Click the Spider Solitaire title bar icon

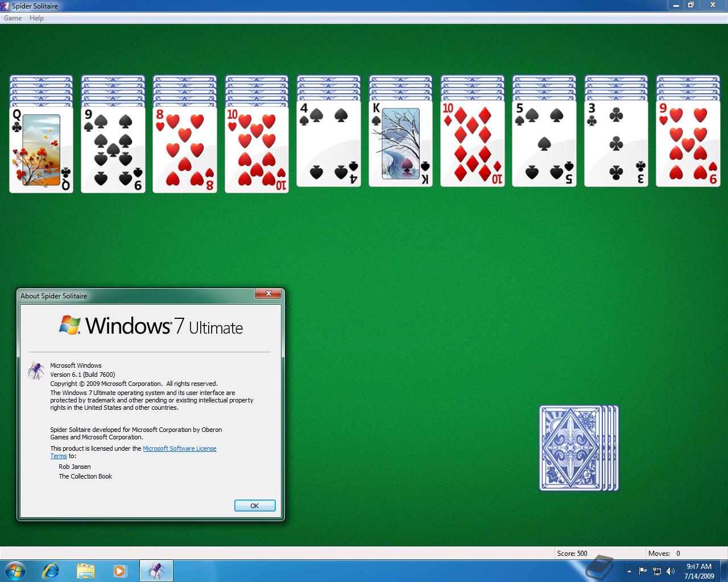pyautogui.click(x=6, y=6)
